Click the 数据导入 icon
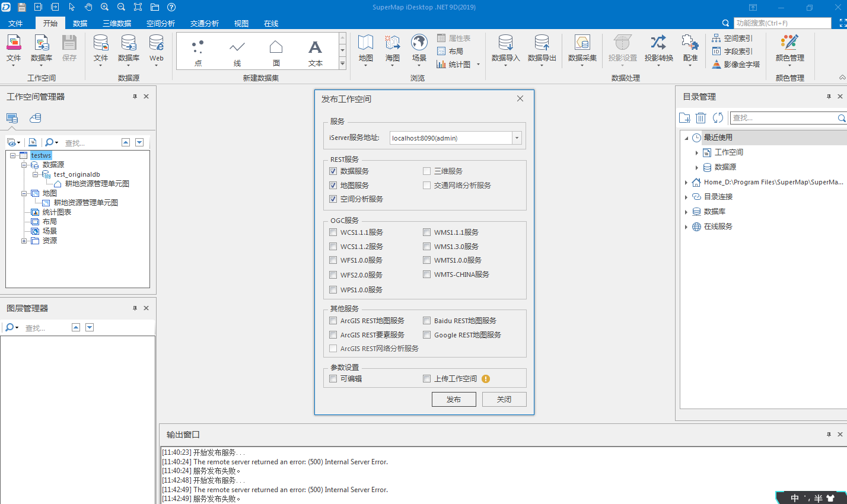The image size is (847, 504). [x=505, y=49]
